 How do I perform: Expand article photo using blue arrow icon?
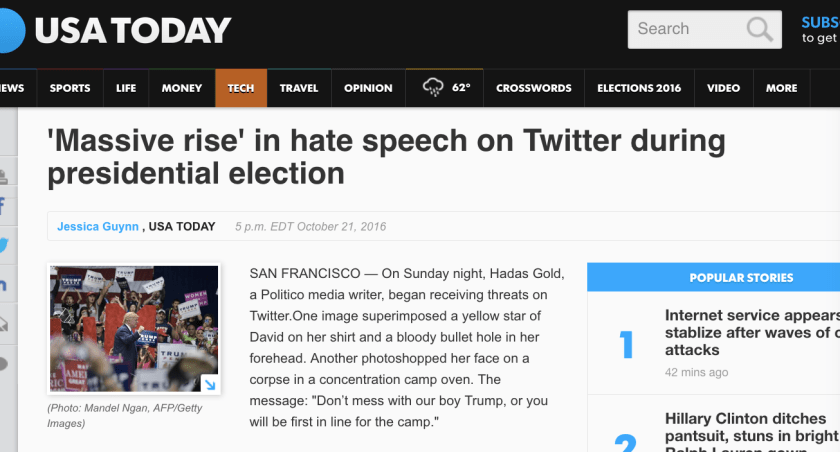pyautogui.click(x=210, y=383)
